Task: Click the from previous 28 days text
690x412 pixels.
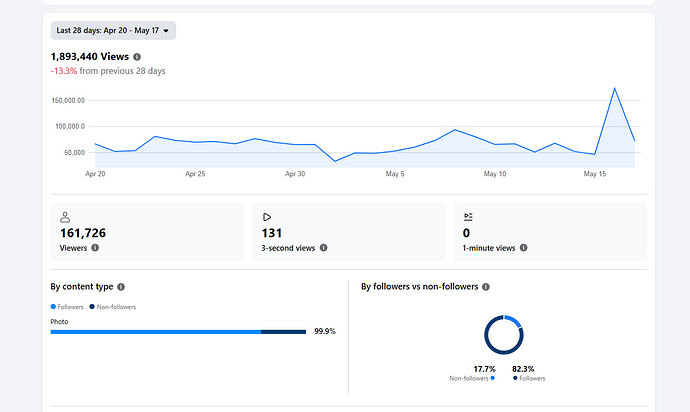Action: (x=122, y=71)
